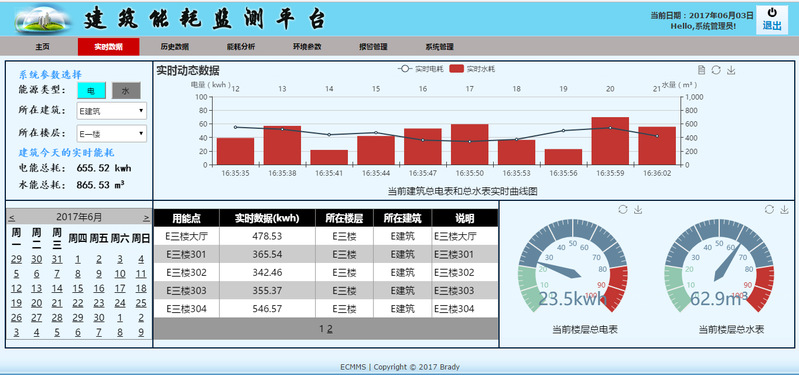Viewport: 799px width, 375px height.
Task: Toggle the 实时水耗 legend series
Action: (x=472, y=69)
